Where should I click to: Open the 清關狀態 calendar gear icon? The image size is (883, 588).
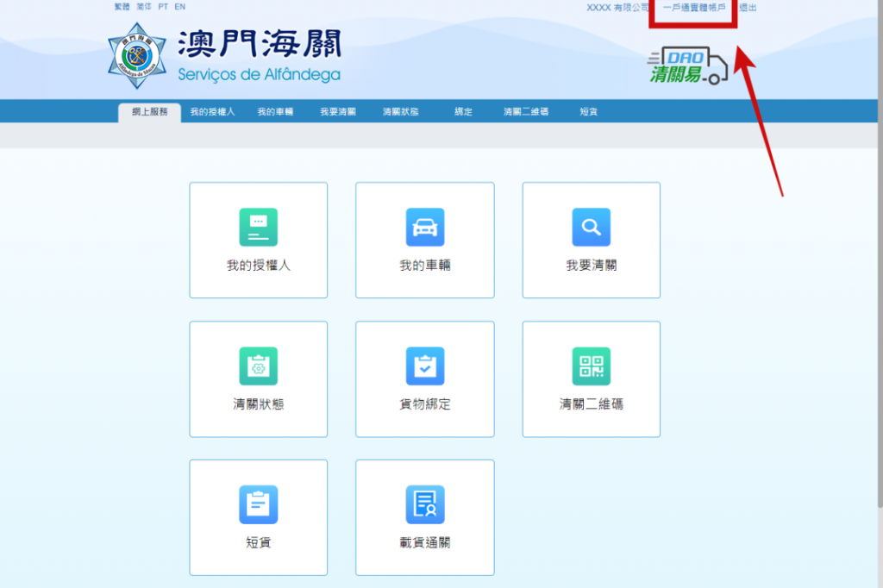[x=258, y=366]
